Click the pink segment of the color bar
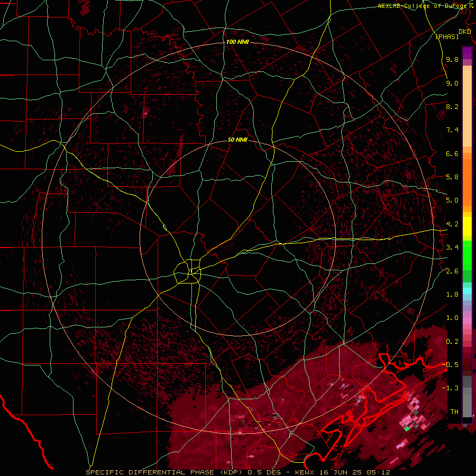 coord(467,321)
